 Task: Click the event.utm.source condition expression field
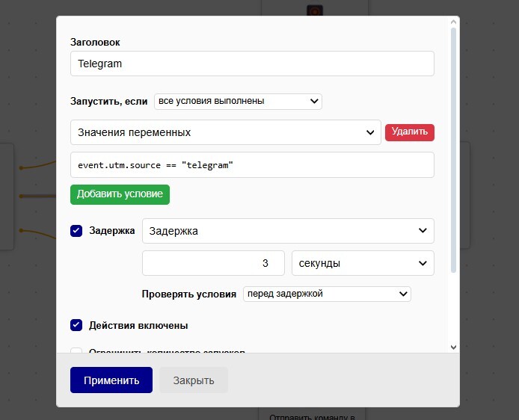(x=252, y=165)
